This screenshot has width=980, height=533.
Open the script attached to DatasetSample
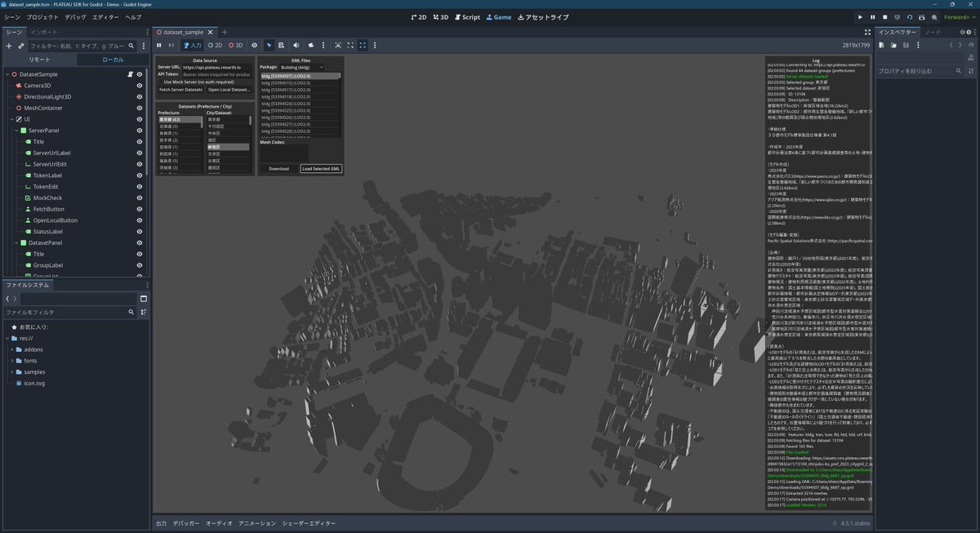(x=129, y=74)
